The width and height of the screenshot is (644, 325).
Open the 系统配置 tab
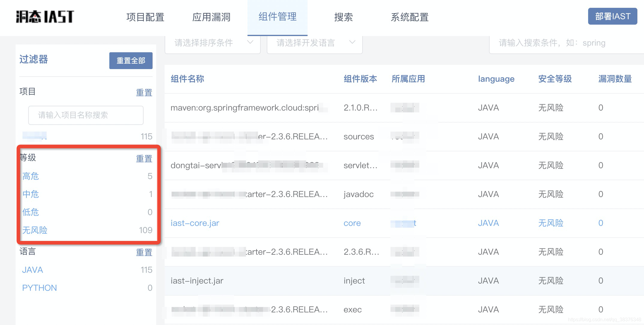pyautogui.click(x=410, y=17)
